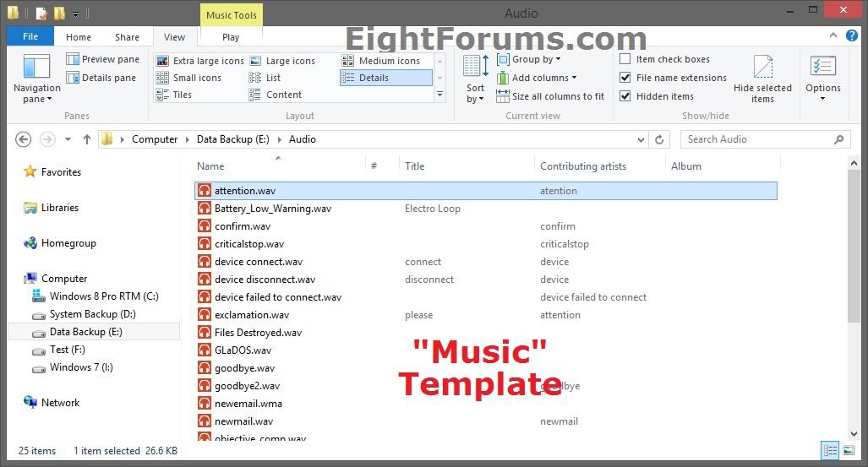The width and height of the screenshot is (868, 467).
Task: Expand the Layout gallery more arrow
Action: tap(439, 95)
